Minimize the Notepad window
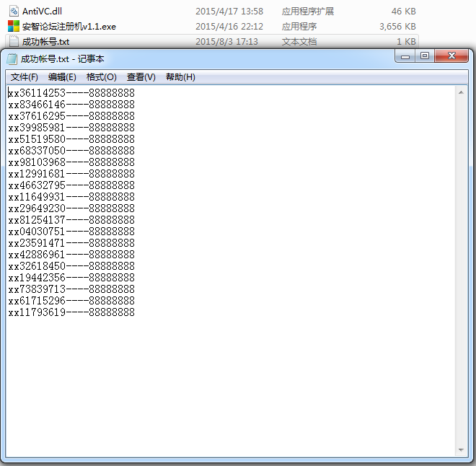The width and height of the screenshot is (476, 466). (405, 56)
